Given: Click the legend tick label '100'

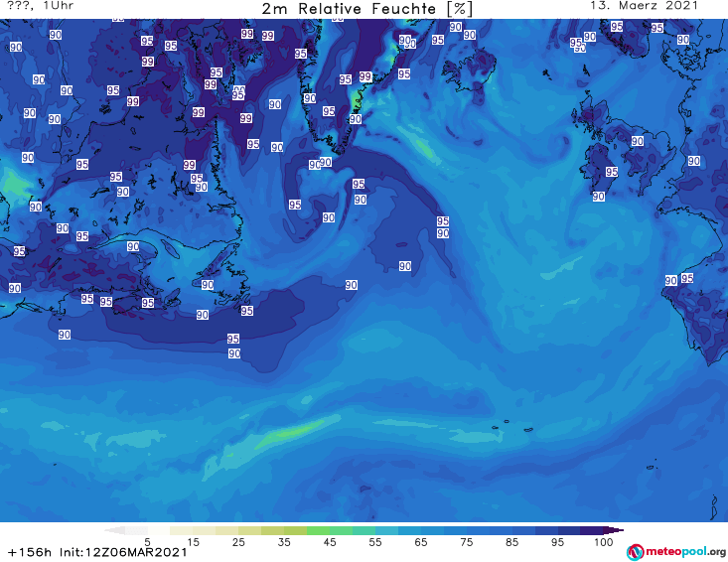Looking at the screenshot, I should [x=604, y=542].
